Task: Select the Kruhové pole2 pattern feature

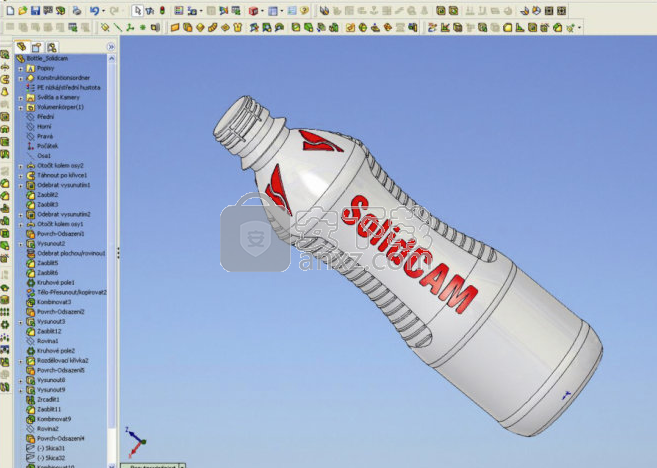Action: (56, 351)
